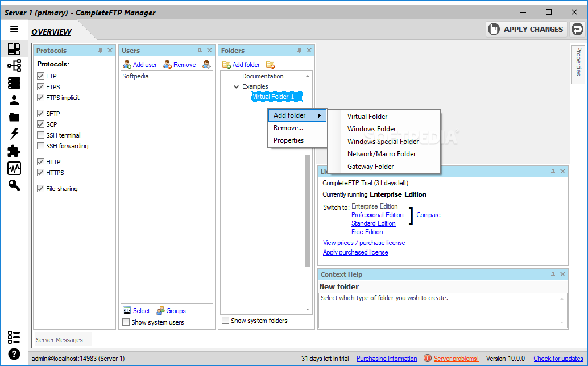Select the Overview dashboard sidebar icon
The image size is (588, 366).
pos(14,49)
